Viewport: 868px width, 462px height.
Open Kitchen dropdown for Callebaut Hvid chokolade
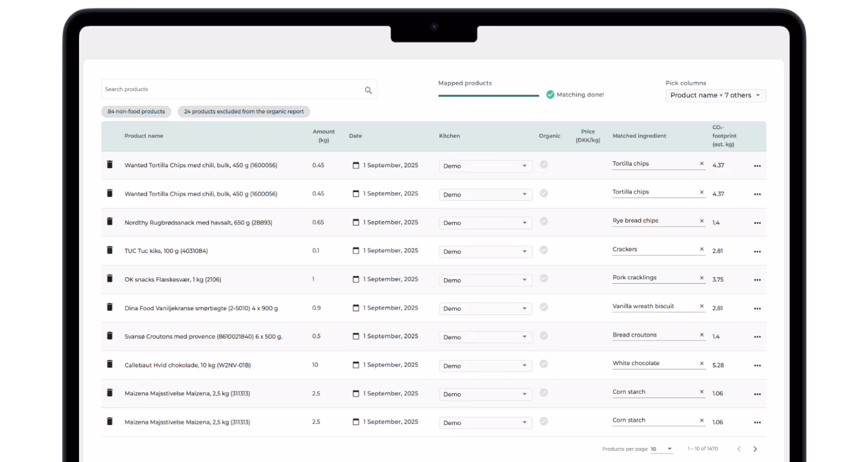[485, 366]
